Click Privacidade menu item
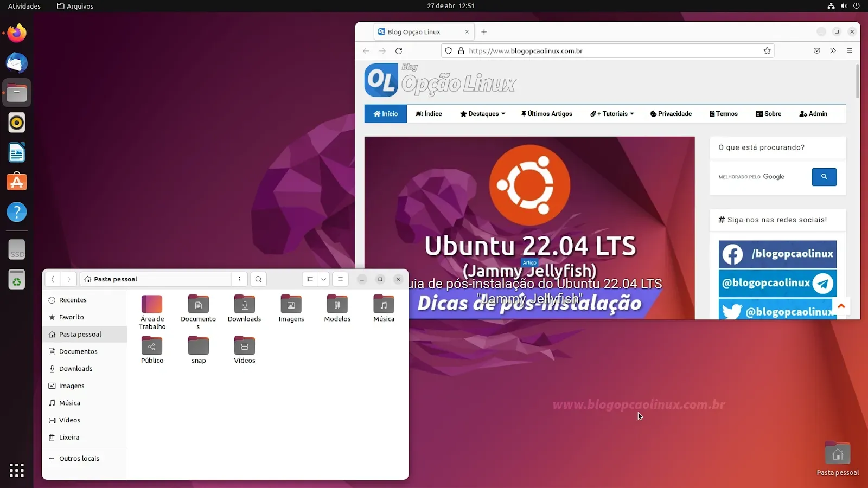 pos(671,114)
